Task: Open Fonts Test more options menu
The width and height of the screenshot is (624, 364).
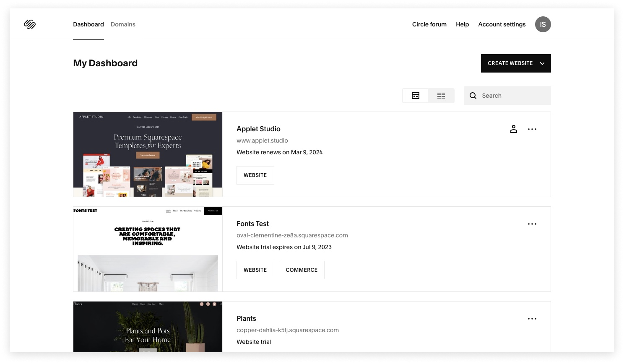Action: tap(532, 224)
